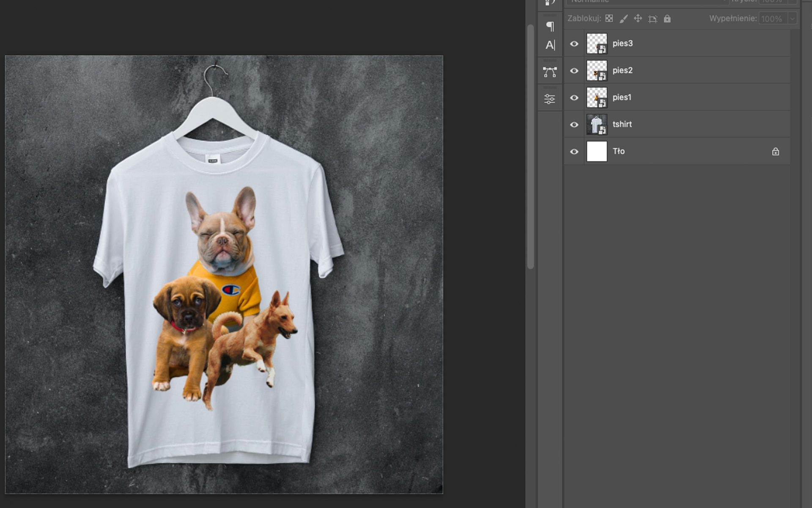The height and width of the screenshot is (508, 812).
Task: Click the prevent artboard auto-nesting lock icon
Action: 653,19
